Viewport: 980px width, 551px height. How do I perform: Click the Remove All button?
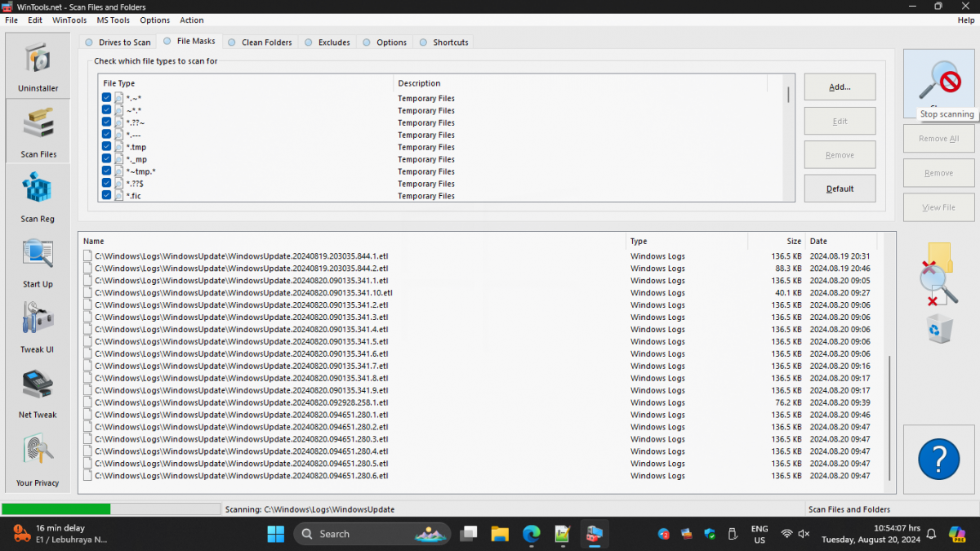click(x=938, y=139)
